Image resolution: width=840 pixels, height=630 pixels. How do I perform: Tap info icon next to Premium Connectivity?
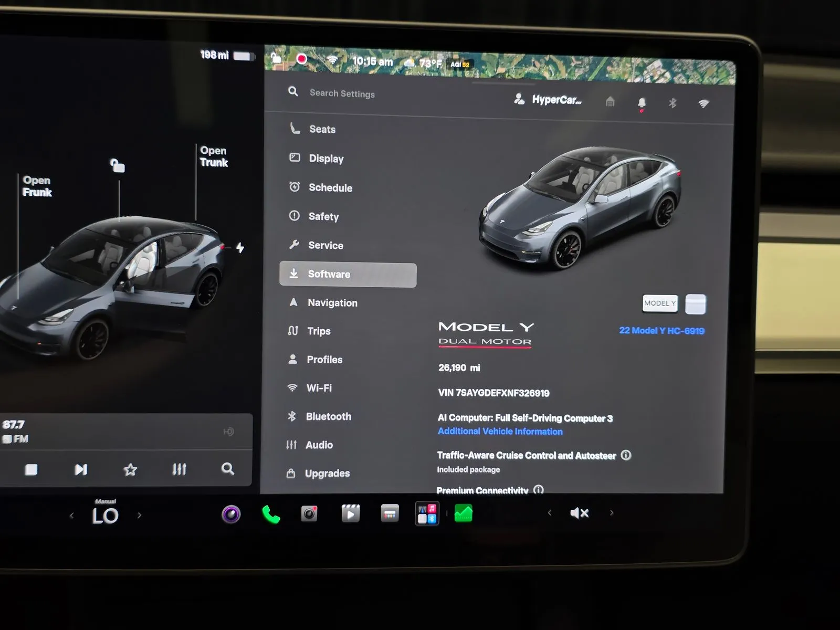[x=539, y=490]
